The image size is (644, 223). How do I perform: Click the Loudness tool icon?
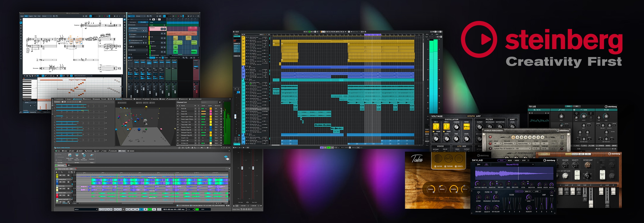coord(92,155)
